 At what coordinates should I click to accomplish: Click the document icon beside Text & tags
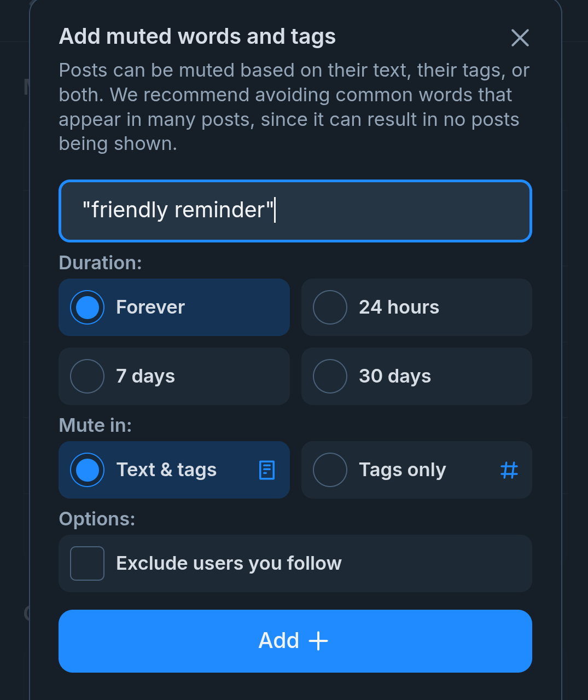267,470
